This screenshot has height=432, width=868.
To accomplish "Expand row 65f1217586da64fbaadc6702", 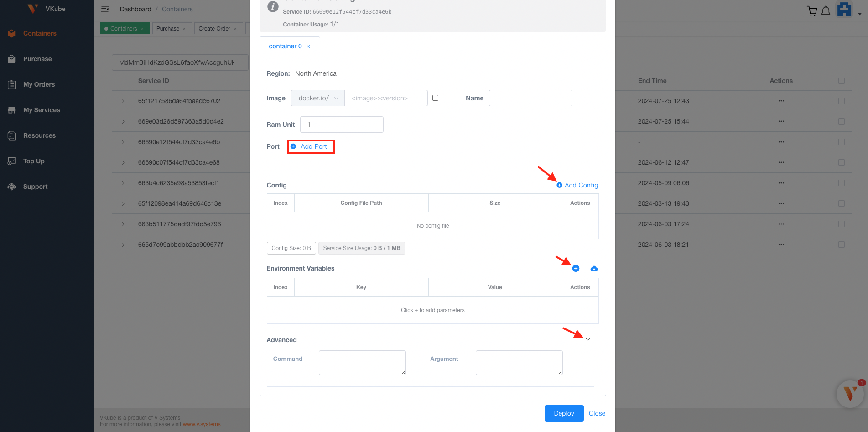I will [123, 101].
